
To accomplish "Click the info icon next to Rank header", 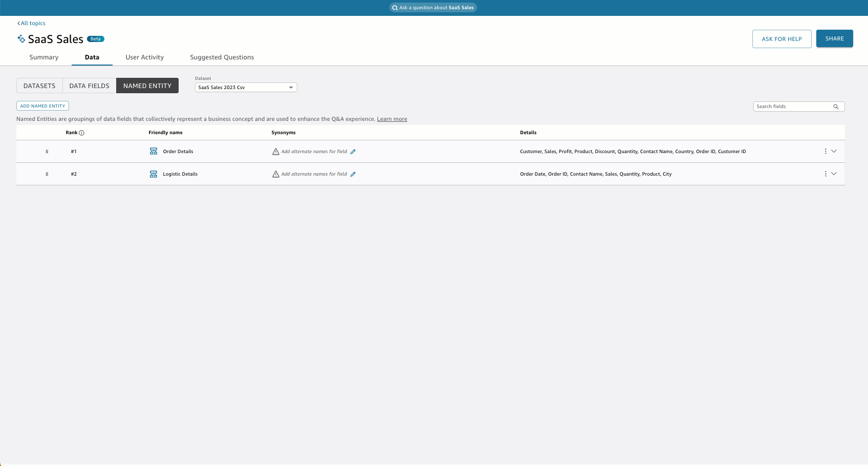I will click(81, 132).
